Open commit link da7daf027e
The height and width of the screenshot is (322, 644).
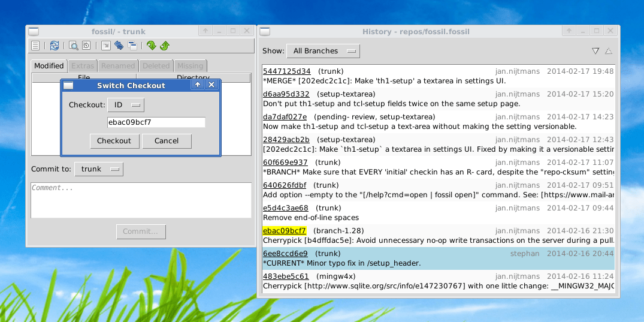coord(285,117)
